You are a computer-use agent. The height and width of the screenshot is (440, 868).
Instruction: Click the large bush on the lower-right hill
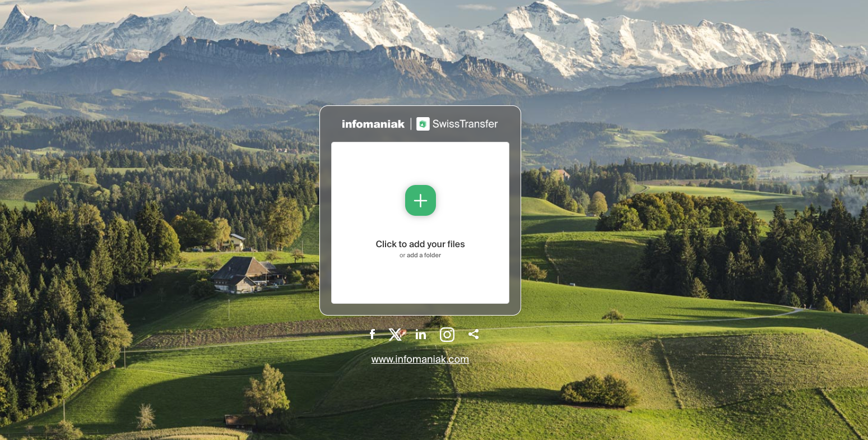click(x=600, y=390)
